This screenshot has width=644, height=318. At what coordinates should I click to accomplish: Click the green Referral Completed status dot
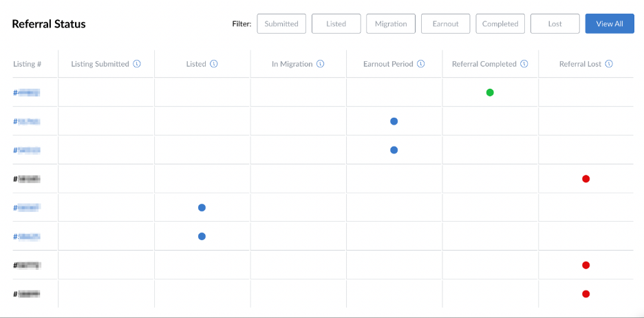pos(490,92)
